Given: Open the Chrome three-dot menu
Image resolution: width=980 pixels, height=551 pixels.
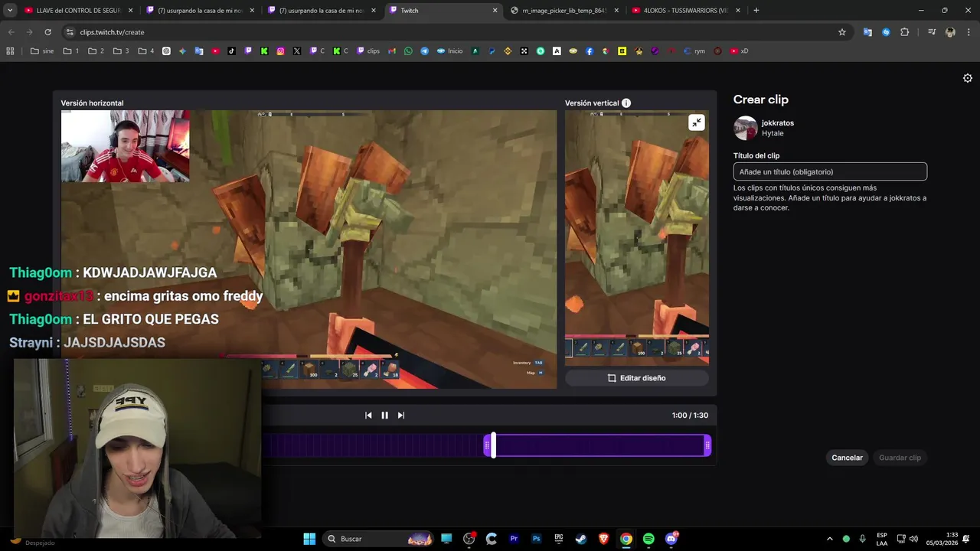Looking at the screenshot, I should [x=969, y=32].
